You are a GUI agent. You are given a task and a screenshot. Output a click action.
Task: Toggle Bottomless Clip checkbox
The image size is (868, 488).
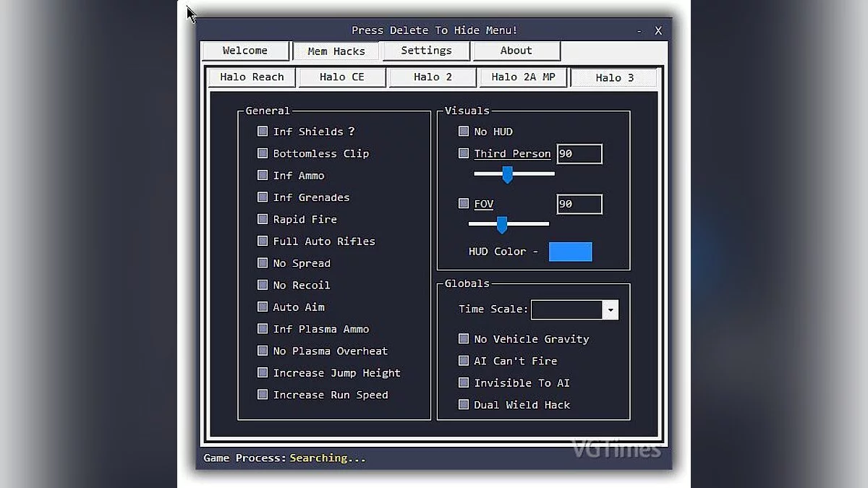263,153
